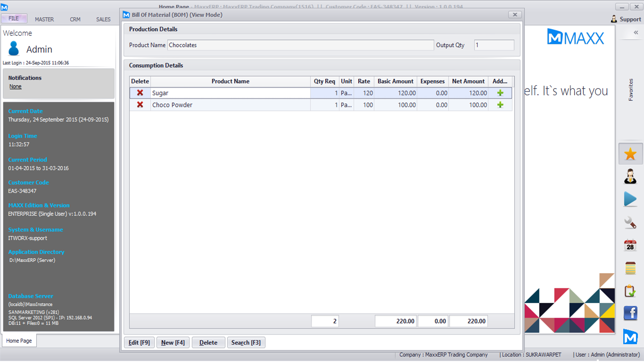Open the CRM menu
This screenshot has width=644, height=362.
[x=75, y=19]
